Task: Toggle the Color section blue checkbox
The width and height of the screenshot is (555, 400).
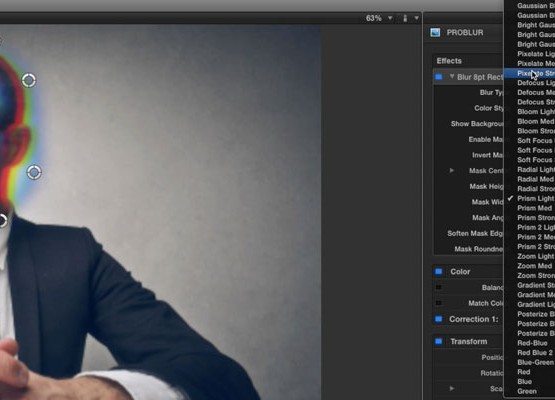Action: [439, 272]
